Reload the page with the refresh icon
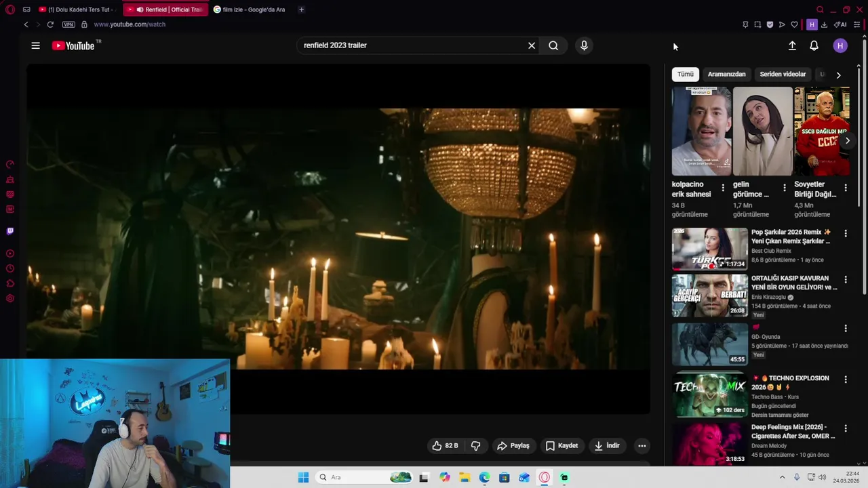The width and height of the screenshot is (868, 488). [50, 24]
